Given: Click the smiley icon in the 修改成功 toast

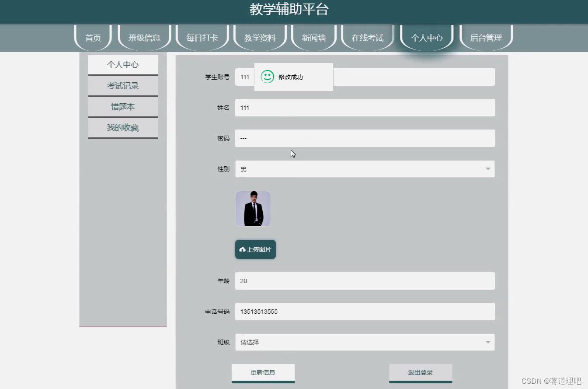Looking at the screenshot, I should pos(267,77).
